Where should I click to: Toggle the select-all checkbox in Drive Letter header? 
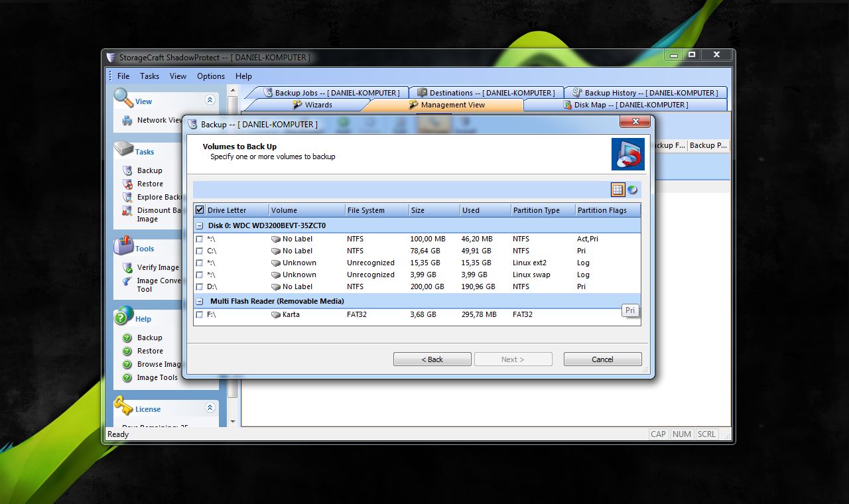click(200, 210)
